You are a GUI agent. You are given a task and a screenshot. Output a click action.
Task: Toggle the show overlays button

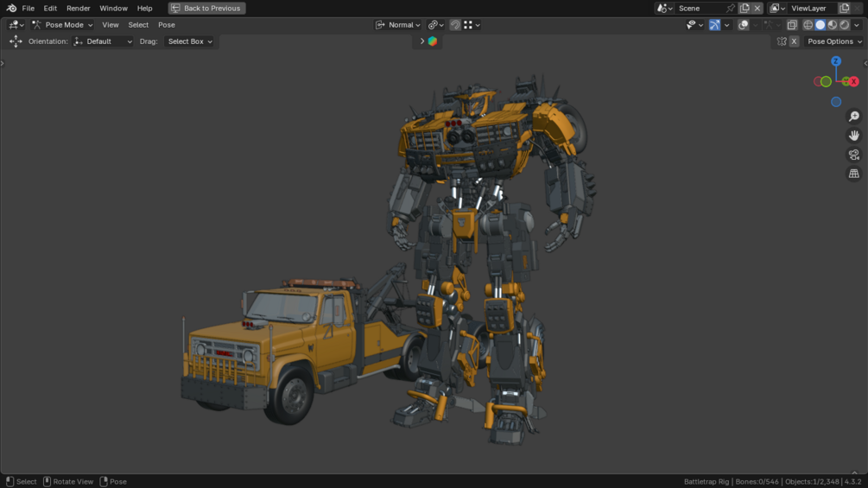click(744, 25)
